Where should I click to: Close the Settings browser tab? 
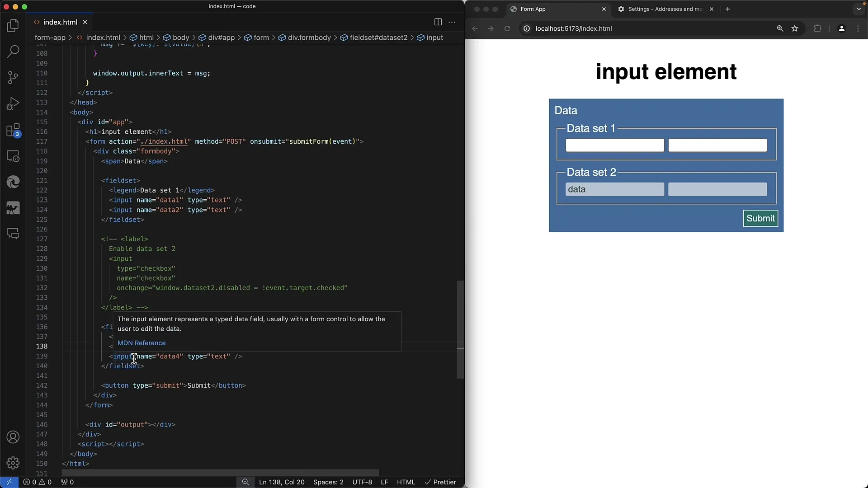click(x=712, y=9)
